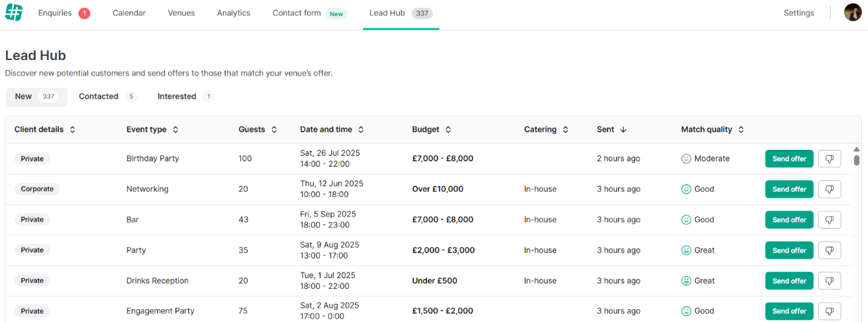Switch to Analytics tab
The width and height of the screenshot is (868, 322).
(234, 14)
